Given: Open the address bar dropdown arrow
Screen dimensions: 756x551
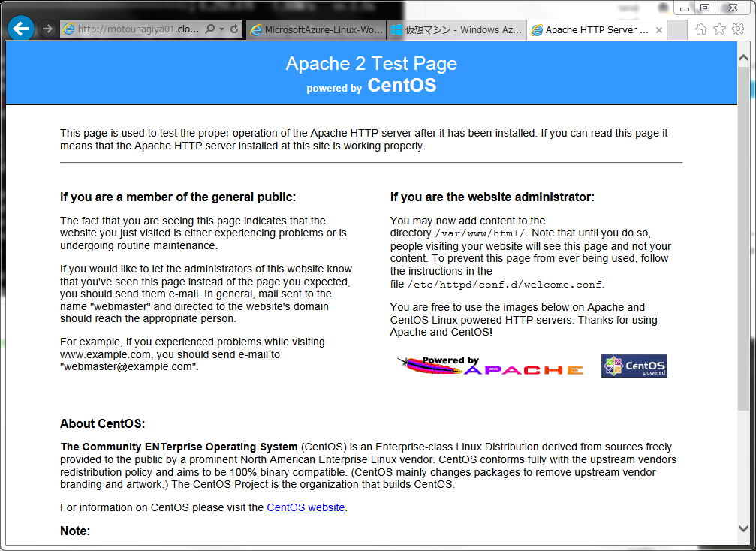Looking at the screenshot, I should pos(221,29).
